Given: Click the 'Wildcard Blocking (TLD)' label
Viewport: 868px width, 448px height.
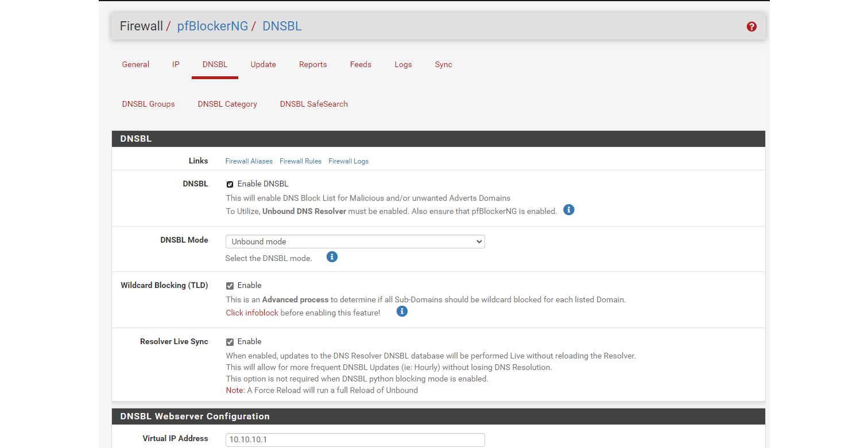Looking at the screenshot, I should tap(164, 285).
